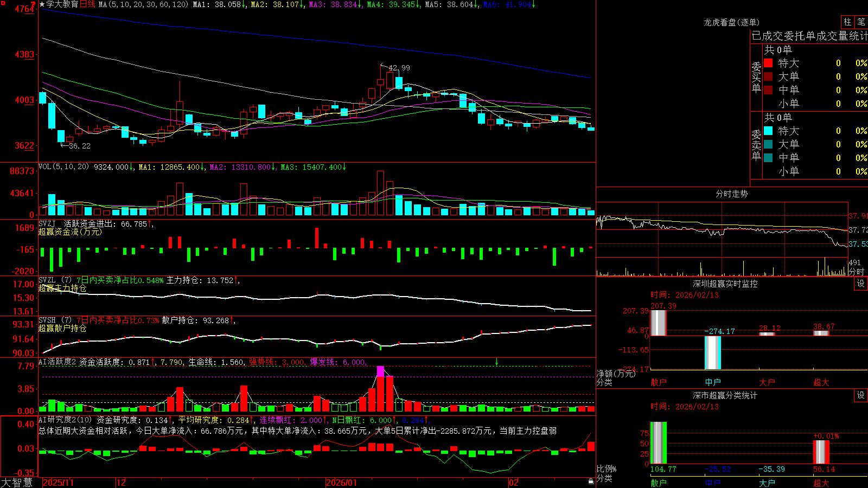Click the 深圳超赢实时监控 panel title

(x=725, y=284)
